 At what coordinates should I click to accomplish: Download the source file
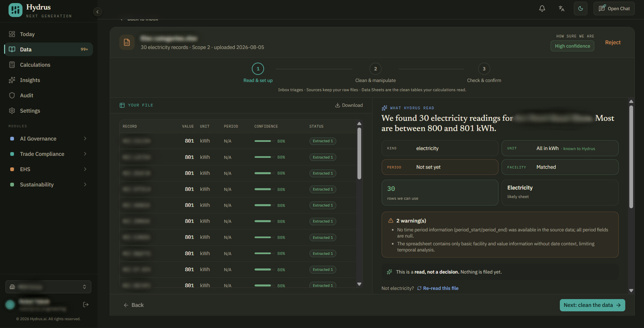pos(349,105)
